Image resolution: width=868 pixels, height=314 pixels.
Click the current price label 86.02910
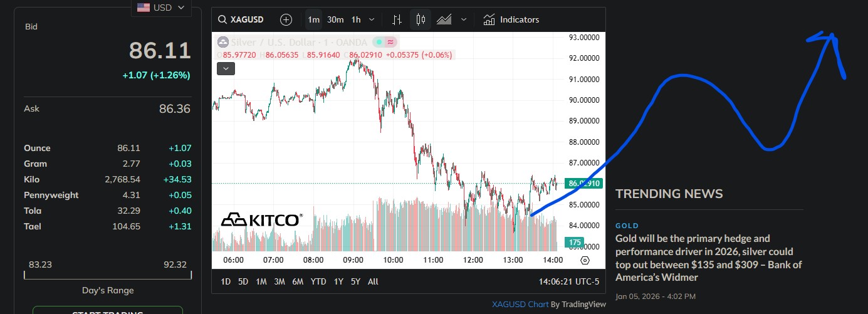583,184
